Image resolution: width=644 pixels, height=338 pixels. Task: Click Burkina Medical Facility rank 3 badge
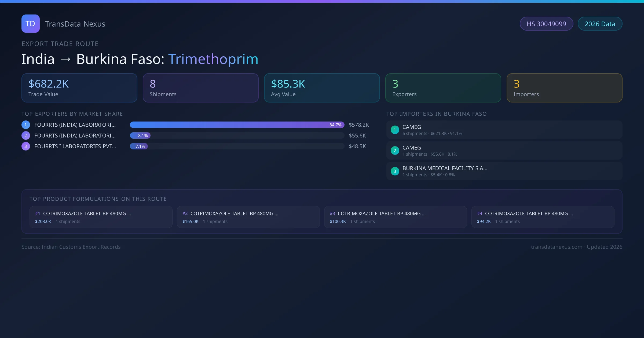[x=395, y=171]
